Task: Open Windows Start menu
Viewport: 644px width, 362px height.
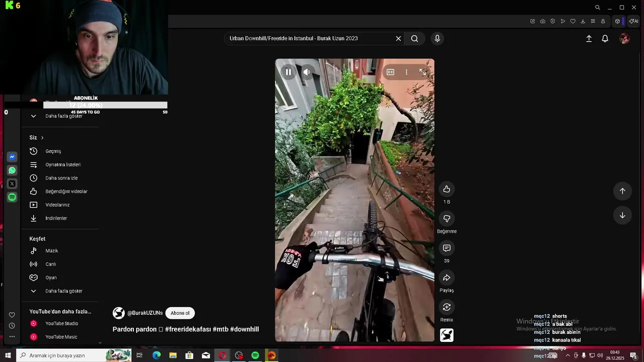Action: point(8,355)
